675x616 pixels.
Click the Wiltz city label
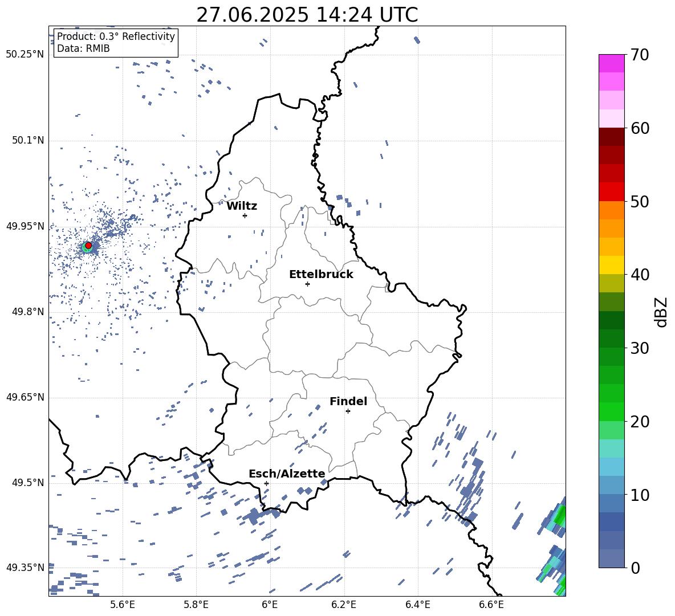point(242,206)
